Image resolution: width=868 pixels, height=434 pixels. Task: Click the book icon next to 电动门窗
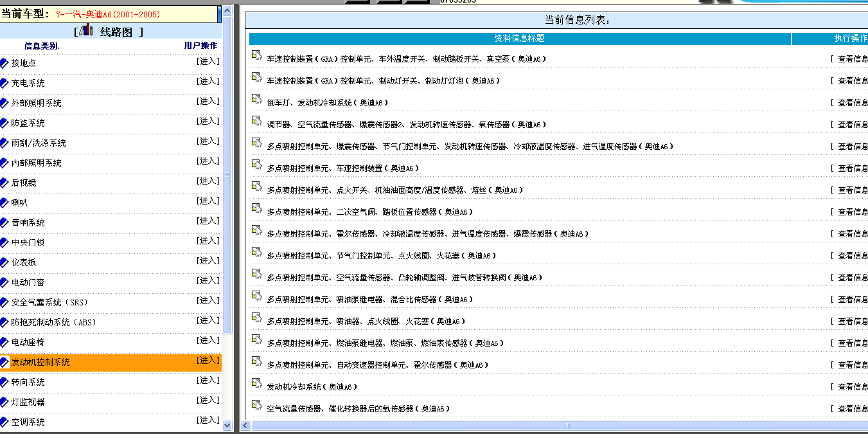pyautogui.click(x=4, y=282)
